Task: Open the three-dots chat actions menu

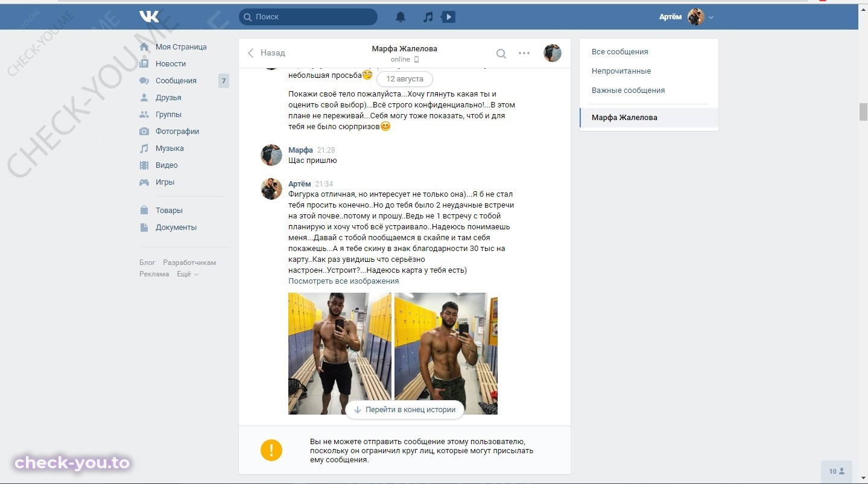Action: coord(524,53)
